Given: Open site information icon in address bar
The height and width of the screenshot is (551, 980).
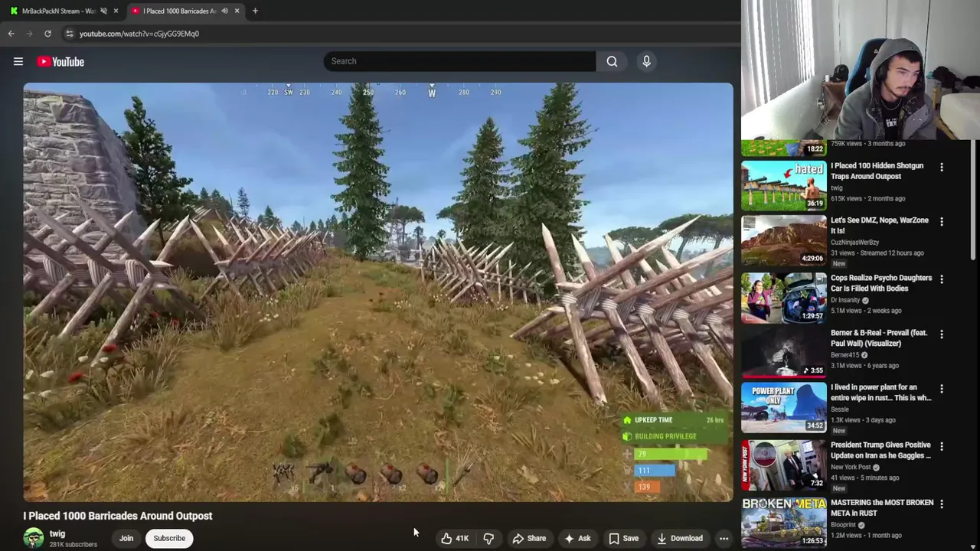Looking at the screenshot, I should 69,34.
